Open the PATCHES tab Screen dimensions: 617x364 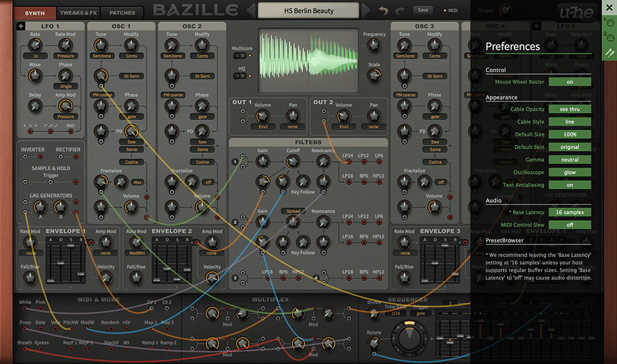pyautogui.click(x=122, y=13)
